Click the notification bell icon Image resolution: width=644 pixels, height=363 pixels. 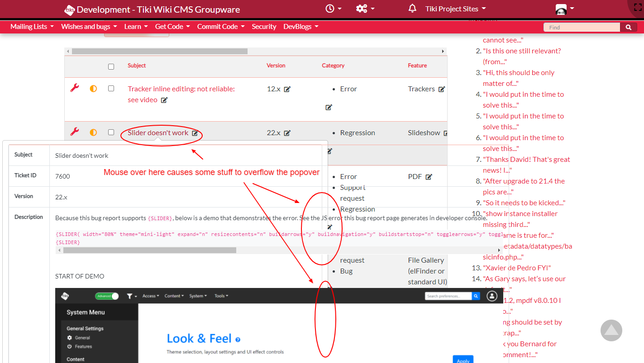click(412, 9)
